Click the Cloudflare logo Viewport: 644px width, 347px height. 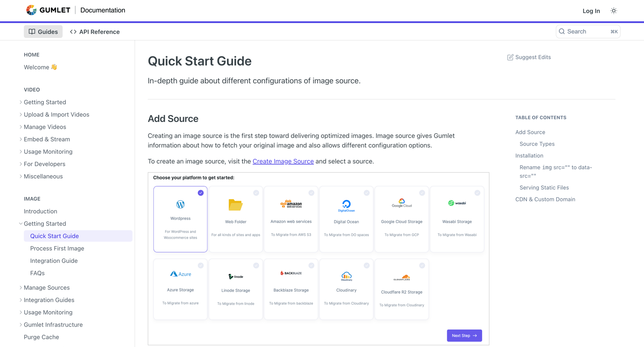coord(402,278)
